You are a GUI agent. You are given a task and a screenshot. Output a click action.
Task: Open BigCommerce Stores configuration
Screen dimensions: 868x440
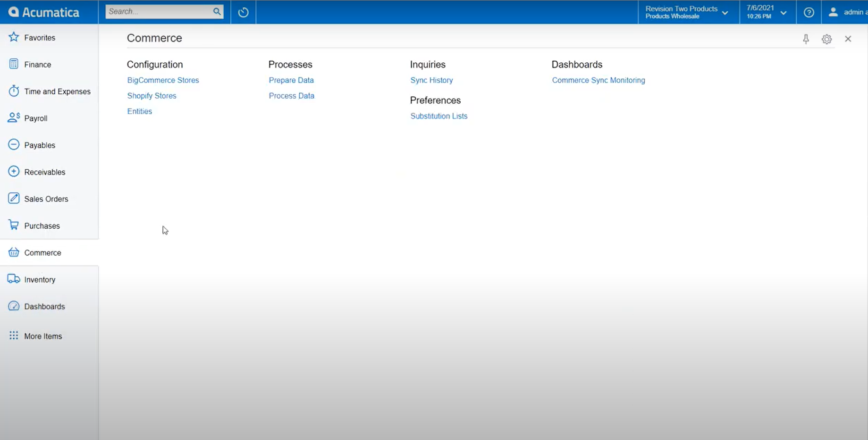pos(163,80)
